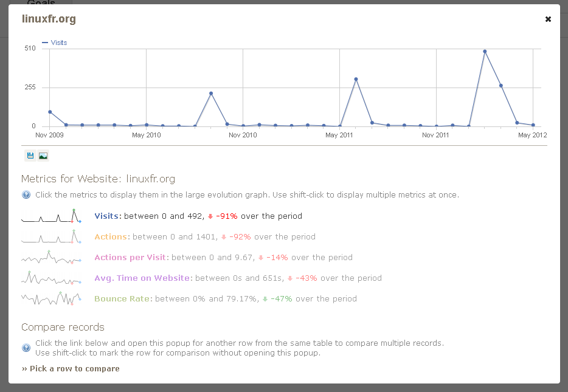Select the Actions per Visit metric
Screen dimensions: 568x392
[130, 257]
